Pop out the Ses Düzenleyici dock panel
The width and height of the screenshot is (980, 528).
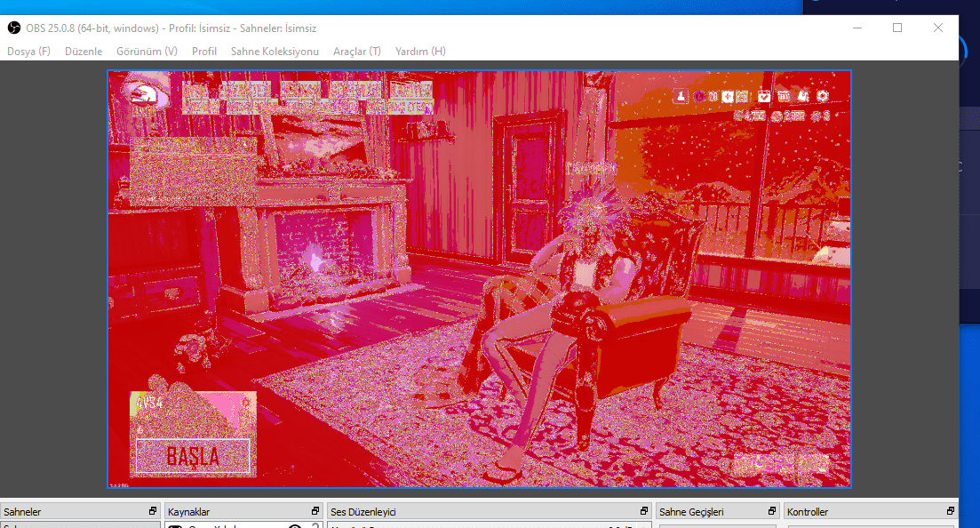644,511
